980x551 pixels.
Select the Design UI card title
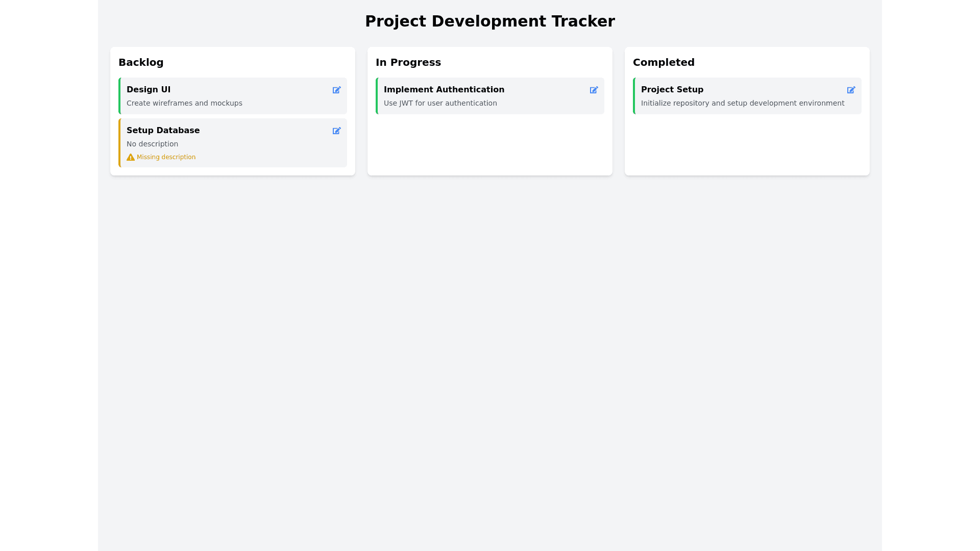coord(149,90)
